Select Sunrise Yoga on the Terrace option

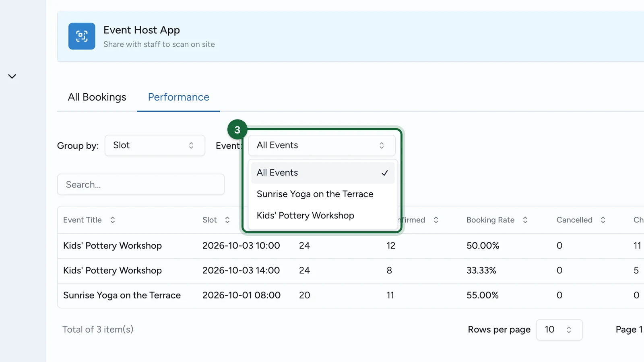(x=323, y=194)
